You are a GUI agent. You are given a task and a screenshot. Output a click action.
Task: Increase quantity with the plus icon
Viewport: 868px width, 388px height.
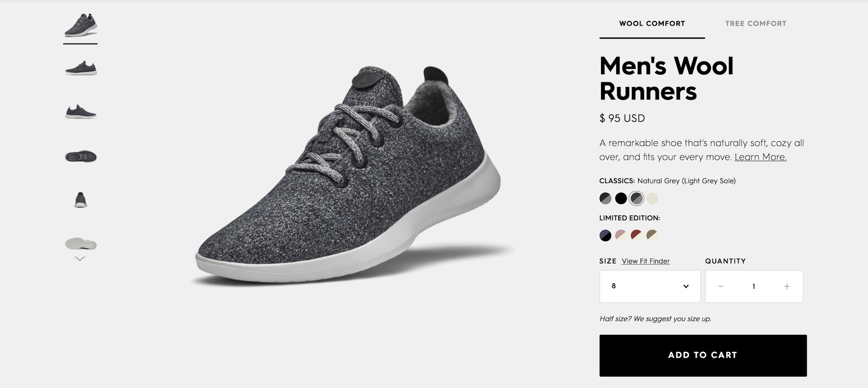click(x=787, y=286)
